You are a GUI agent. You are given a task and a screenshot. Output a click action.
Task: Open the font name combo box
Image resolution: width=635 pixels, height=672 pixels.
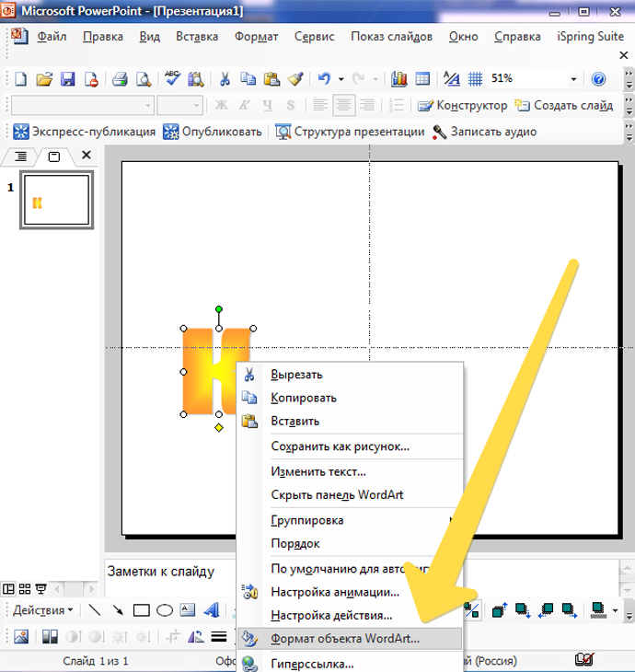82,106
